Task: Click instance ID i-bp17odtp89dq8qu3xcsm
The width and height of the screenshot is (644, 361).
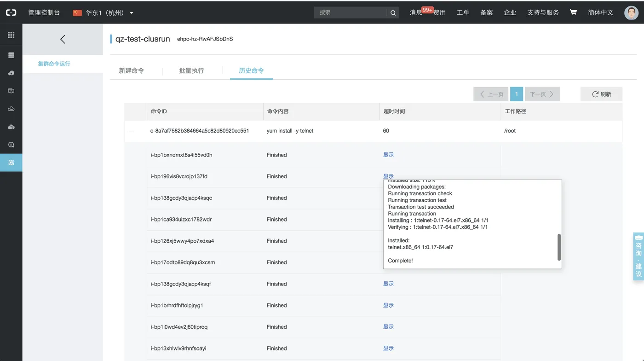Action: click(x=183, y=262)
